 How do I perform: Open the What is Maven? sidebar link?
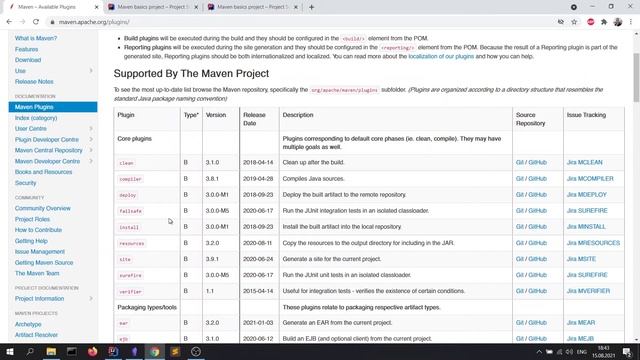point(36,38)
